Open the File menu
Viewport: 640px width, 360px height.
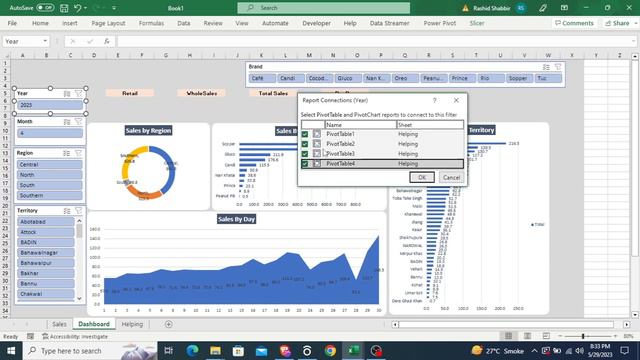coord(12,23)
